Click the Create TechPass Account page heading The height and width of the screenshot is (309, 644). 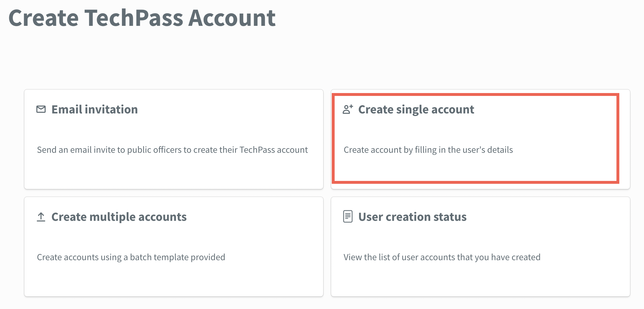point(143,18)
